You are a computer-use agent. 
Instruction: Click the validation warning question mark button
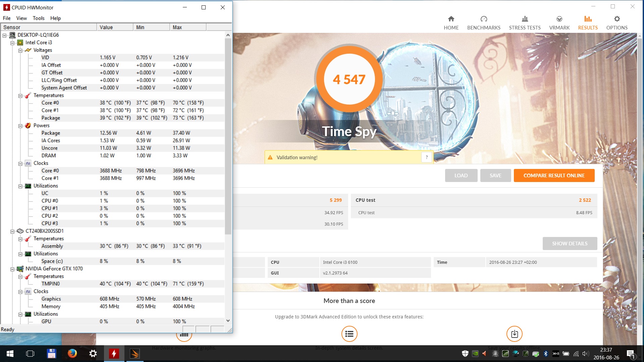[427, 157]
